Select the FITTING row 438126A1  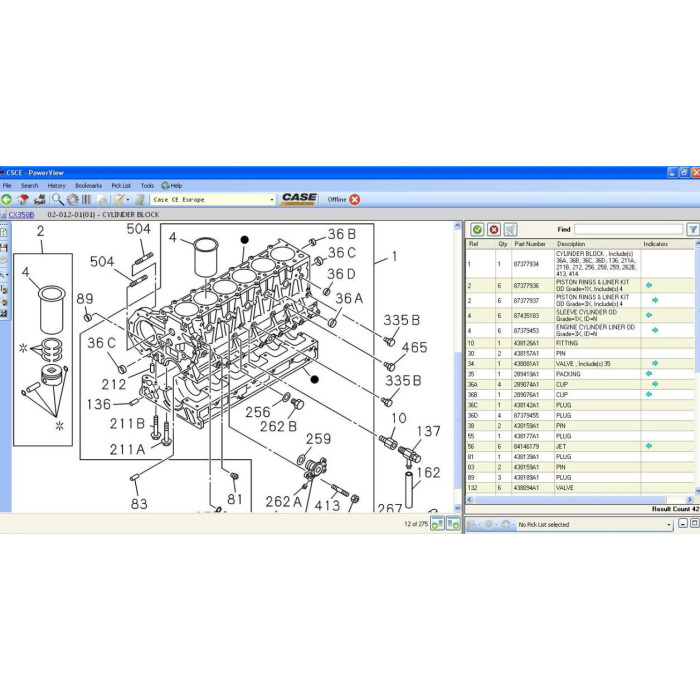580,343
